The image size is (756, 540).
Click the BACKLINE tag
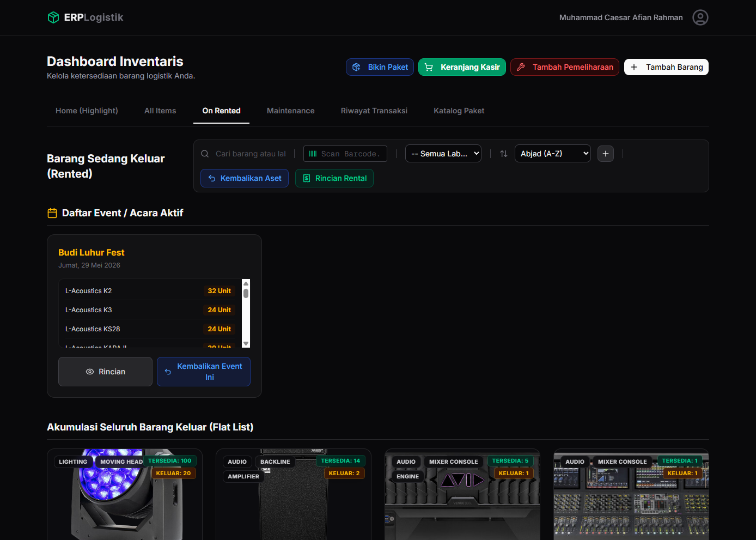(x=275, y=462)
